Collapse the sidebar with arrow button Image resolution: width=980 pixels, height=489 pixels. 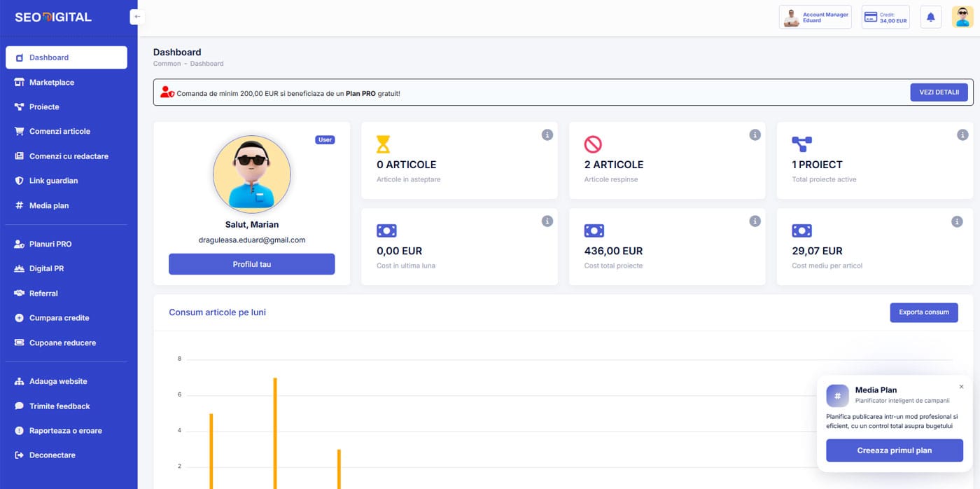[x=137, y=17]
